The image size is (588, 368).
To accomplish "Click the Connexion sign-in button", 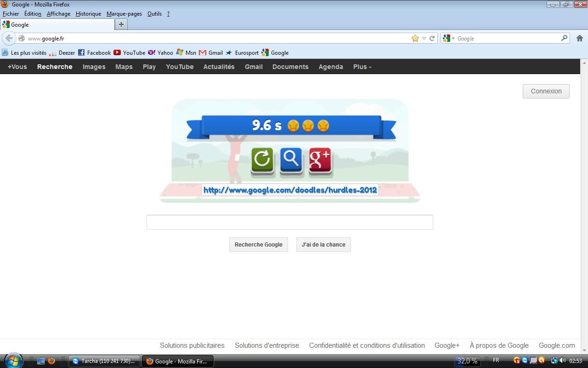I will coord(546,91).
